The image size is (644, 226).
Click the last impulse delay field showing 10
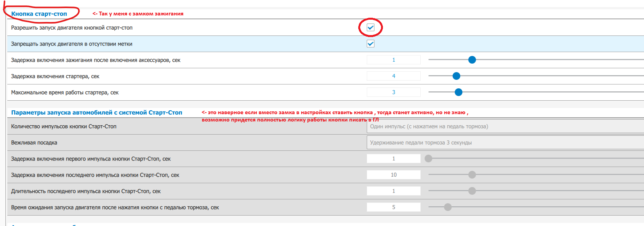[393, 175]
